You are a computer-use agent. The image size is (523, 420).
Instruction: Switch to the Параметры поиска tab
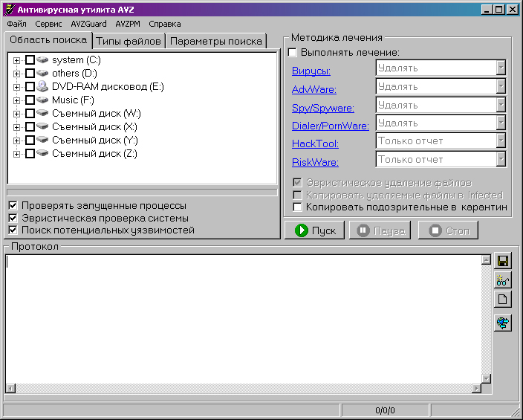(215, 41)
